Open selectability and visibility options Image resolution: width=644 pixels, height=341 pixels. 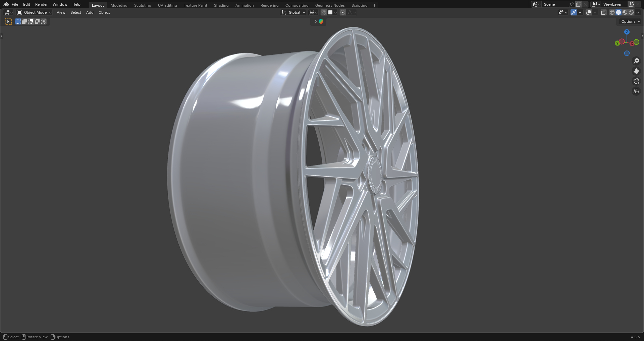pyautogui.click(x=563, y=12)
